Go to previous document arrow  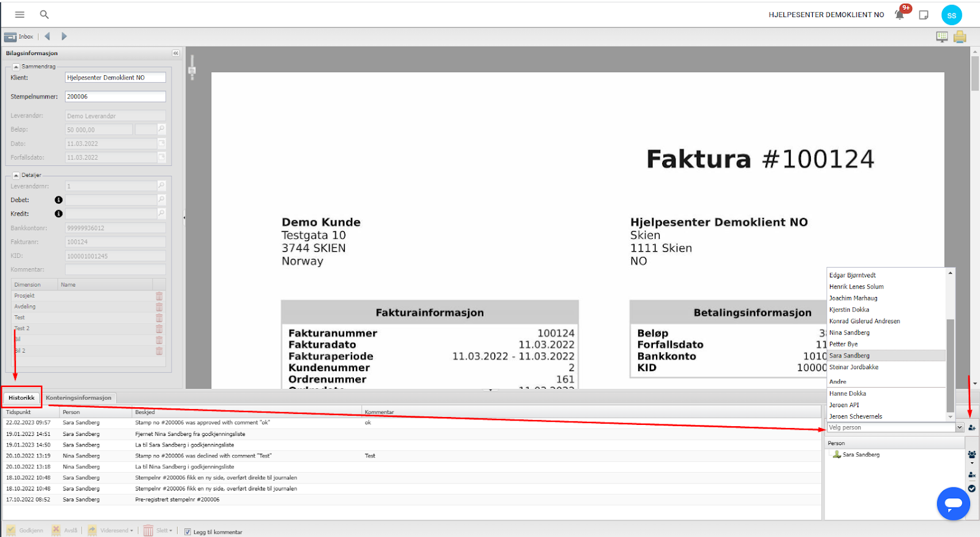click(x=47, y=37)
